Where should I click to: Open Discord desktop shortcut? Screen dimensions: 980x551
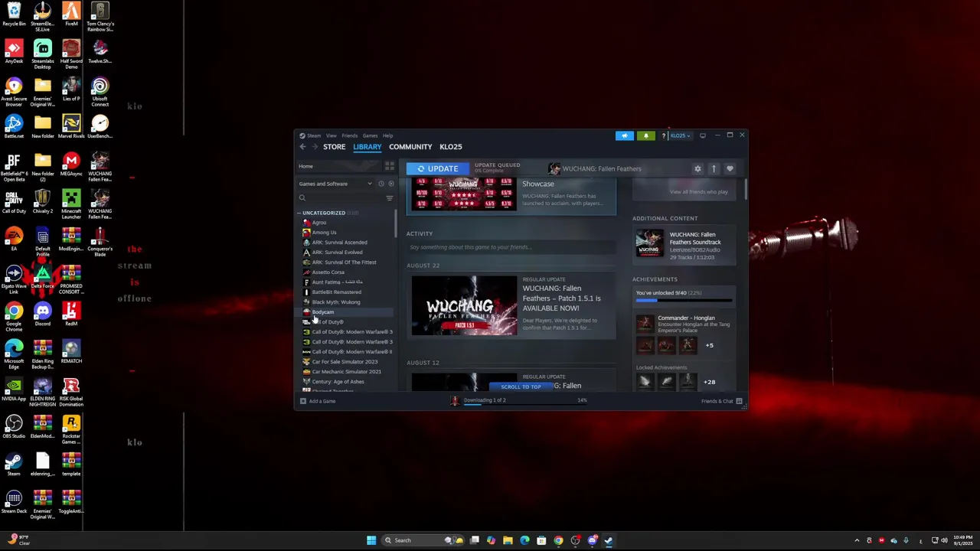click(42, 314)
